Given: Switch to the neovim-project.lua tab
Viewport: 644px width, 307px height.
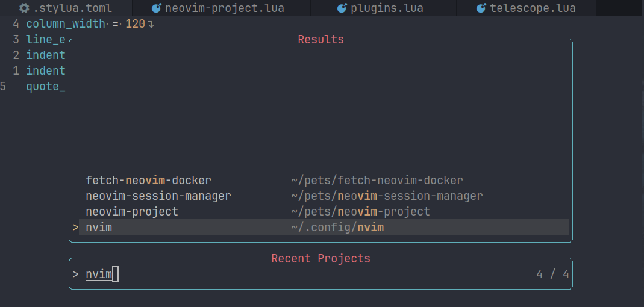Looking at the screenshot, I should click(222, 8).
